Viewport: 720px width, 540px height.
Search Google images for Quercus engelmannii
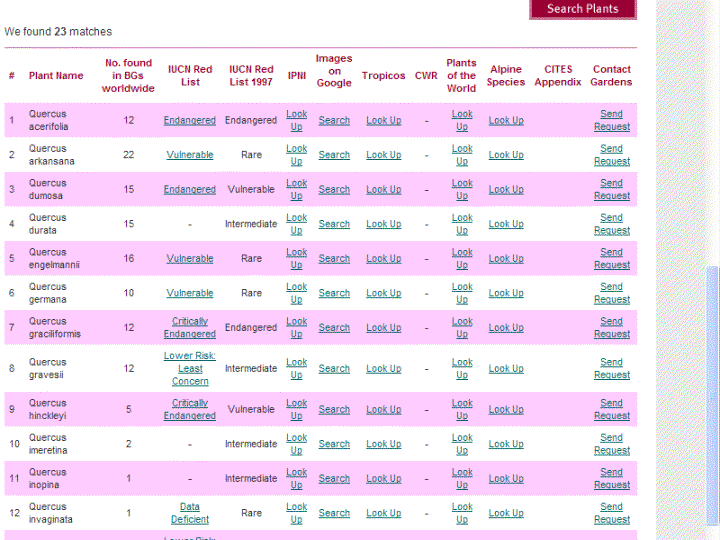(x=334, y=259)
